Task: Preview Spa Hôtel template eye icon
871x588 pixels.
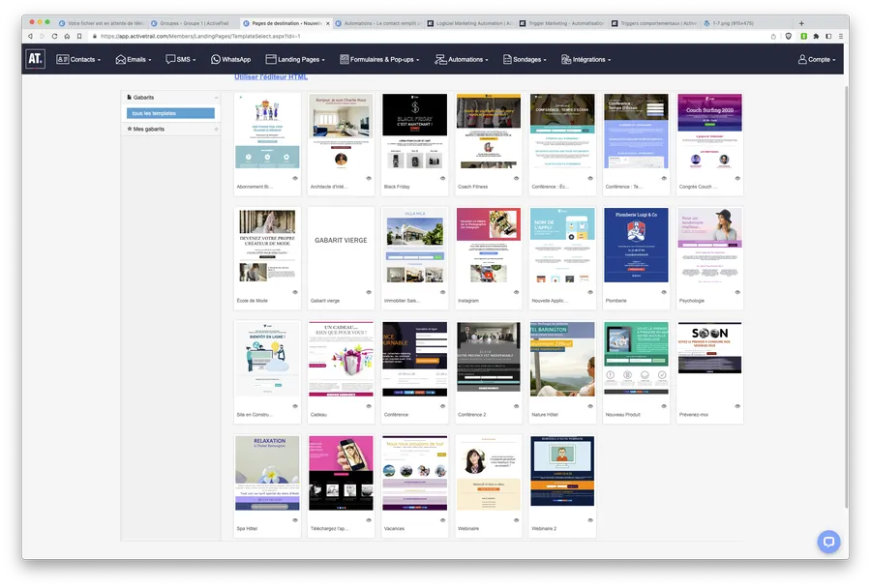Action: click(295, 520)
